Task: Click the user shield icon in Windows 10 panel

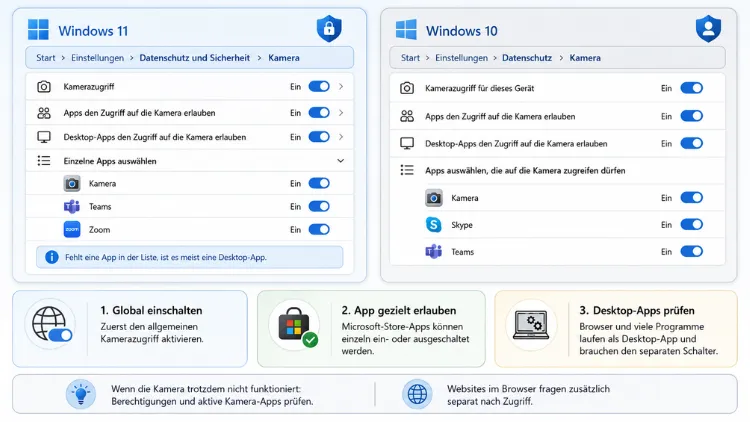Action: [708, 28]
